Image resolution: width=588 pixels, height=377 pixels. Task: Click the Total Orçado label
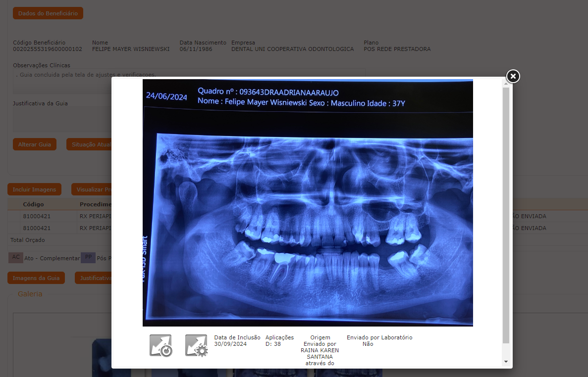[x=27, y=240]
